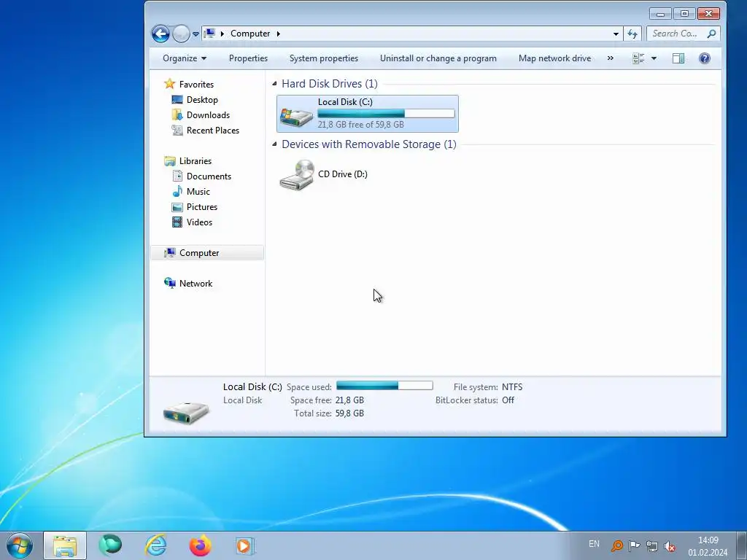The image size is (747, 560).
Task: Show additional toolbar commands chevron
Action: click(x=611, y=58)
